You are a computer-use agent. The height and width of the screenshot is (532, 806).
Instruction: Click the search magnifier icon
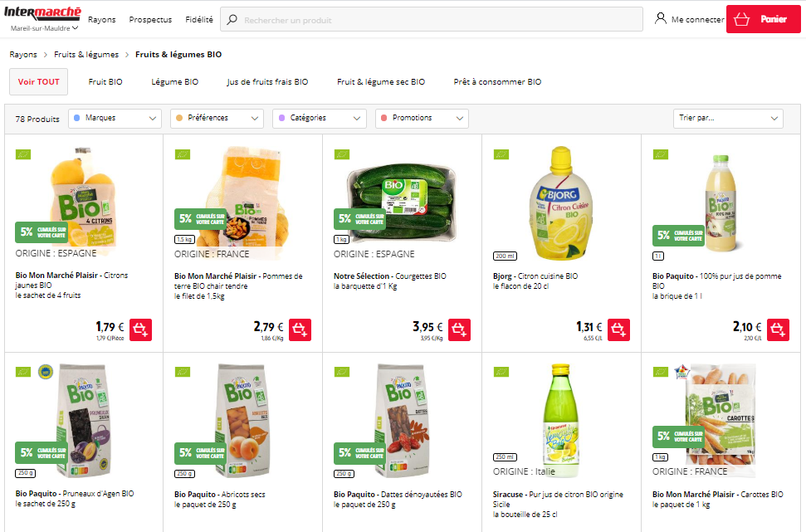tap(232, 20)
